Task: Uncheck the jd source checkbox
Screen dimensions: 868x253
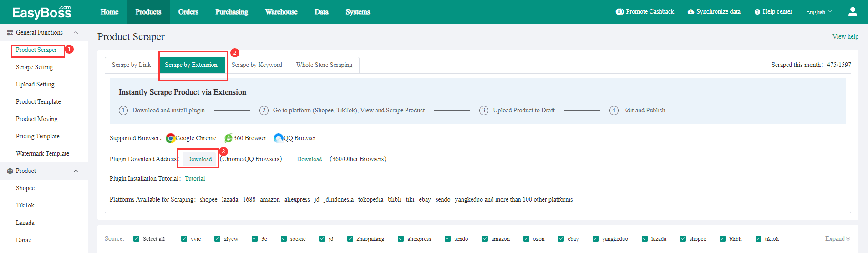Action: point(322,239)
